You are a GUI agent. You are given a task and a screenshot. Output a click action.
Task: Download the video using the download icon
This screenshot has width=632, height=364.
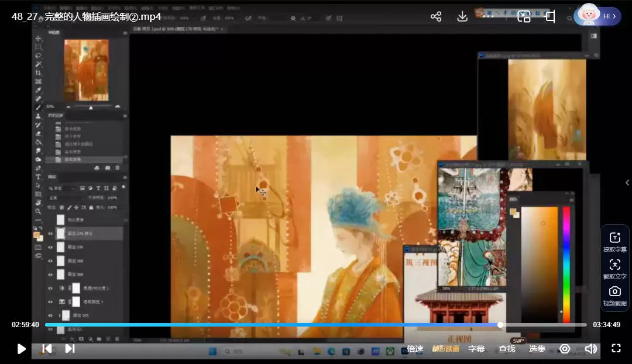point(462,16)
